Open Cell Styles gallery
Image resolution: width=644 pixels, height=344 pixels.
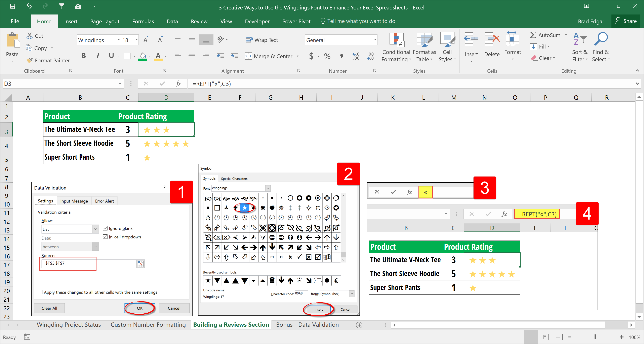(x=447, y=47)
